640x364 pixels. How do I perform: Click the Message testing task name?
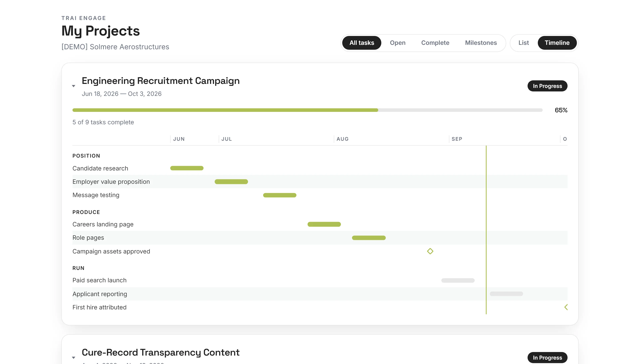tap(96, 195)
